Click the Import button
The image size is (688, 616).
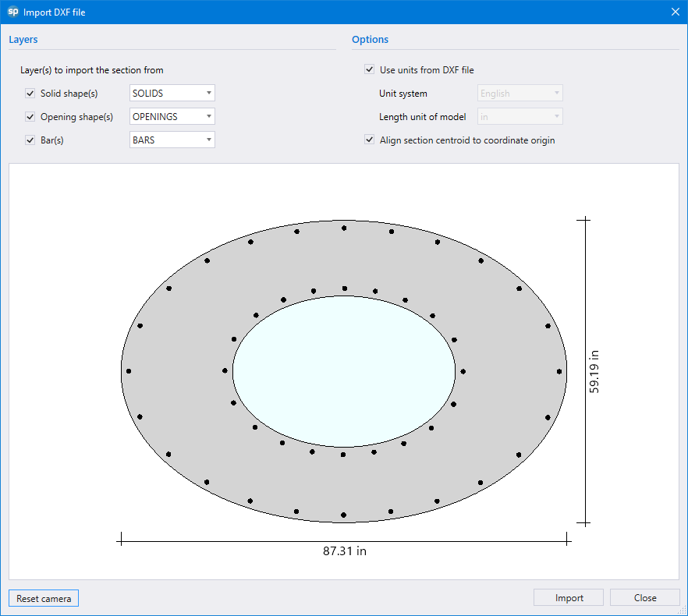(569, 598)
